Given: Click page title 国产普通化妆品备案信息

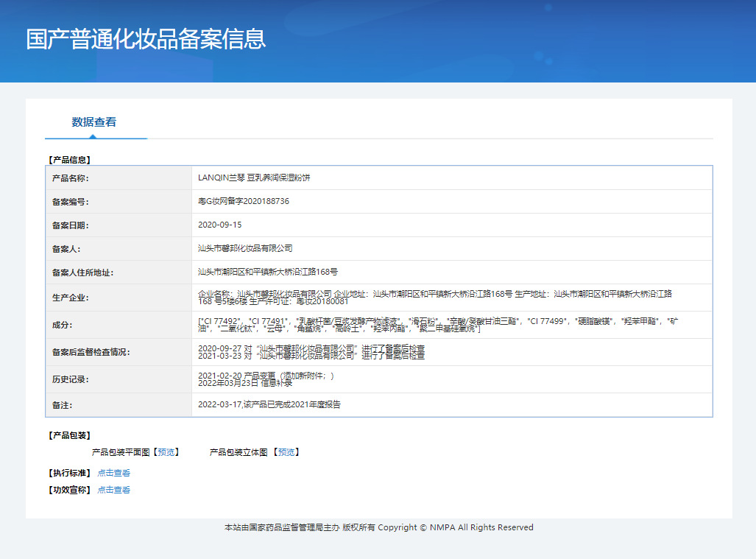Looking at the screenshot, I should (x=146, y=39).
